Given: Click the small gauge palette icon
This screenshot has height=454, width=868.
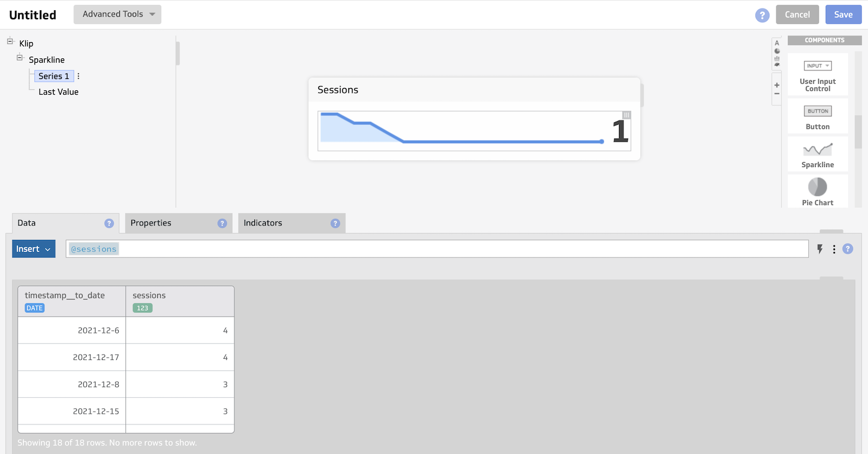Looking at the screenshot, I should 776,65.
